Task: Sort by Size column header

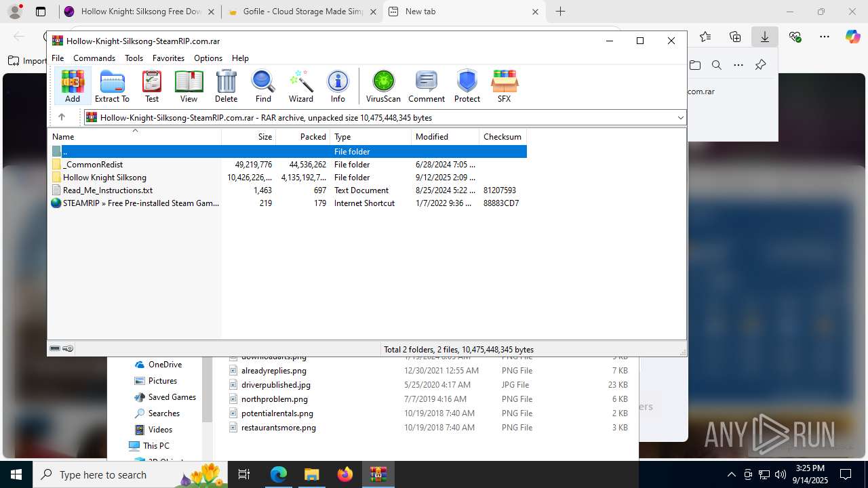Action: click(248, 136)
